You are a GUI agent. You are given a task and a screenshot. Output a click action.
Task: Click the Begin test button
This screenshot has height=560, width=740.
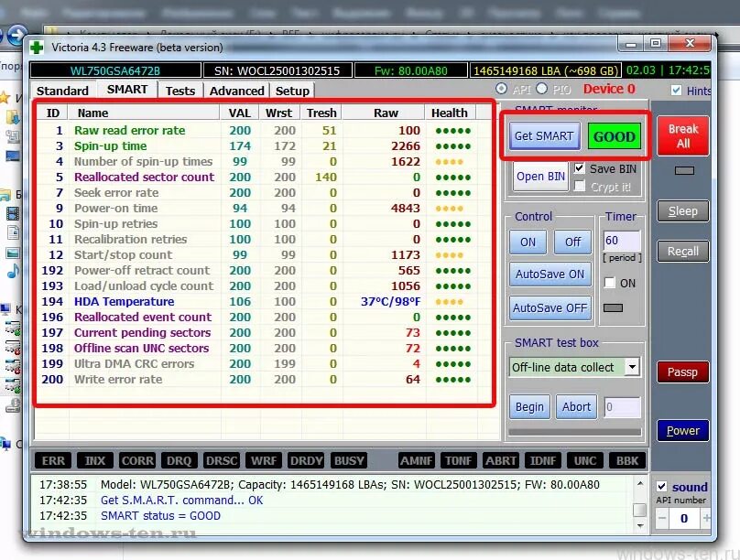click(x=529, y=407)
